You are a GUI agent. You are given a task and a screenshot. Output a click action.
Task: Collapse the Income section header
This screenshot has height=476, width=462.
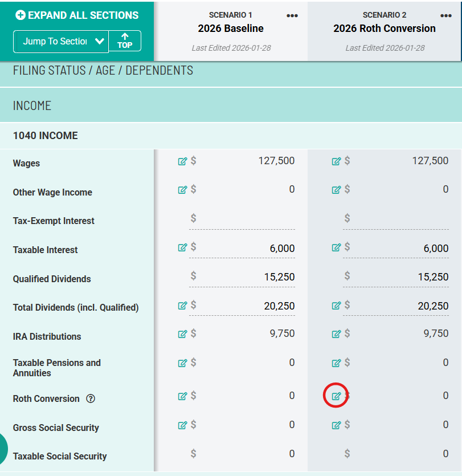[x=231, y=105]
